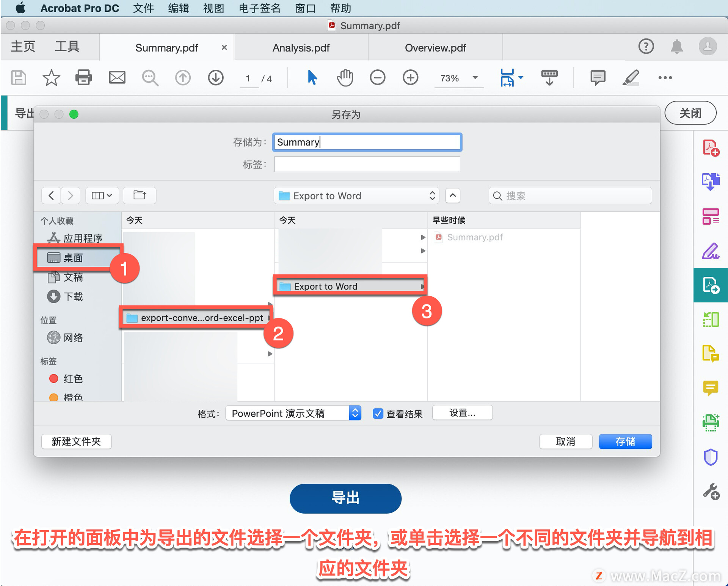Switch to the 主页 tab
This screenshot has width=728, height=586.
pos(23,47)
